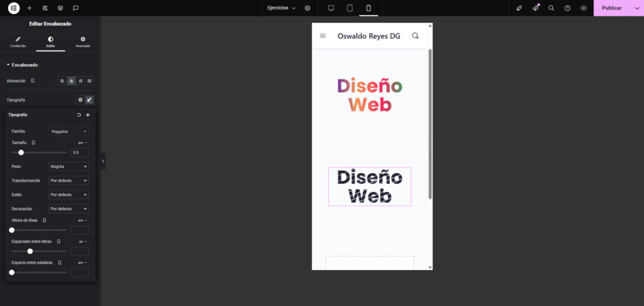
Task: Open the Add Element panel with plus icon
Action: 29,8
